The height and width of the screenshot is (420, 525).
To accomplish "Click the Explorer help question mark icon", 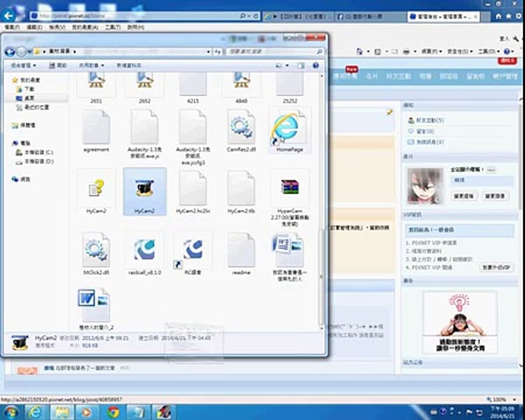I will [x=316, y=66].
